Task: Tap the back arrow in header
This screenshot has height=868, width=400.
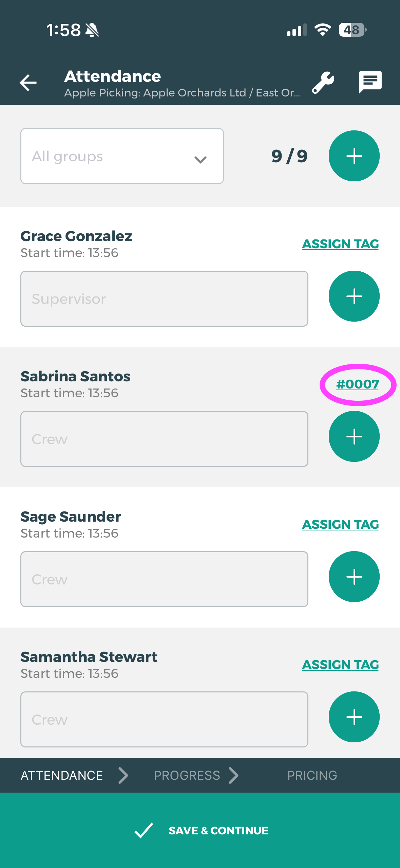Action: click(28, 83)
